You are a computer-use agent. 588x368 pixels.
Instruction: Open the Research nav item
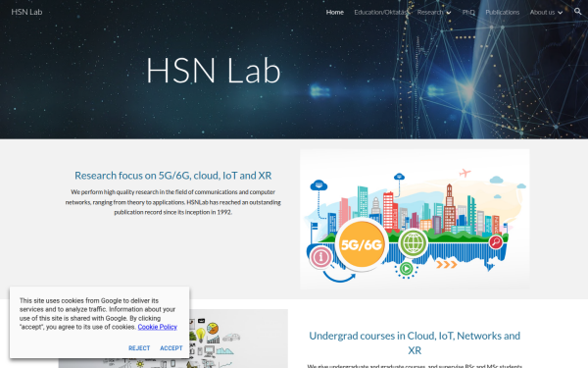click(x=430, y=12)
